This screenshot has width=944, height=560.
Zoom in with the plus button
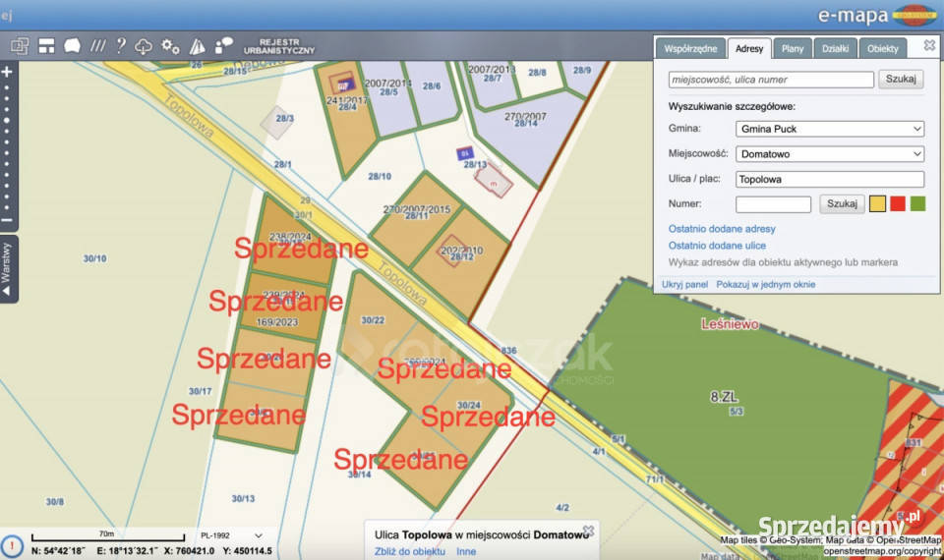pyautogui.click(x=7, y=72)
